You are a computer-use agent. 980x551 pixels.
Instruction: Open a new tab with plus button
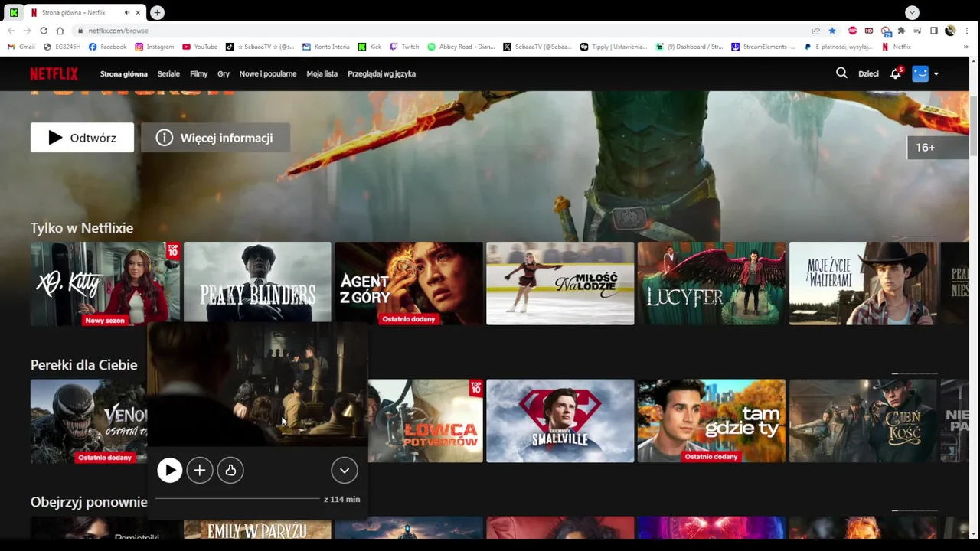point(157,13)
